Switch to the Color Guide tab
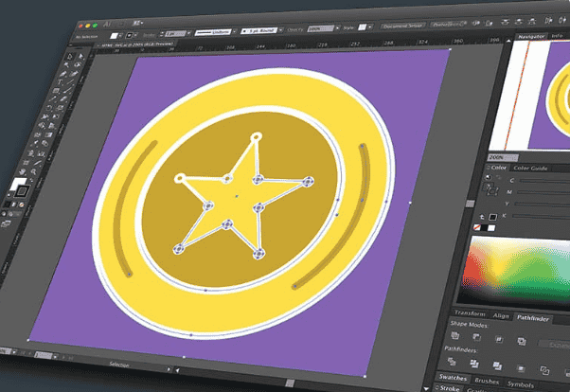570x392 pixels. pyautogui.click(x=530, y=169)
